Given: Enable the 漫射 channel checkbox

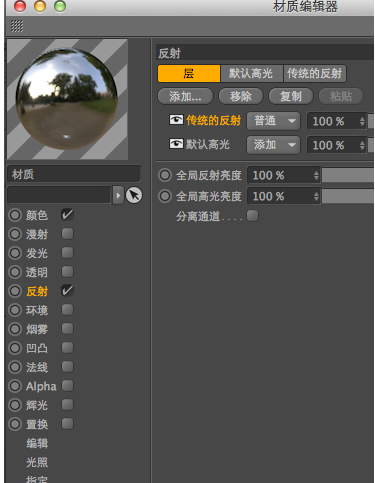Looking at the screenshot, I should [67, 234].
